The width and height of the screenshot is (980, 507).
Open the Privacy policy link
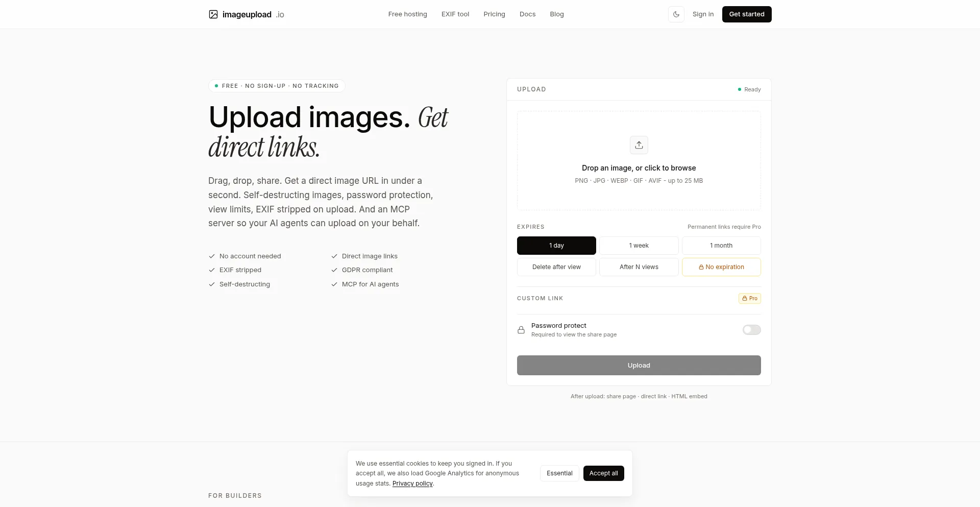click(x=412, y=484)
